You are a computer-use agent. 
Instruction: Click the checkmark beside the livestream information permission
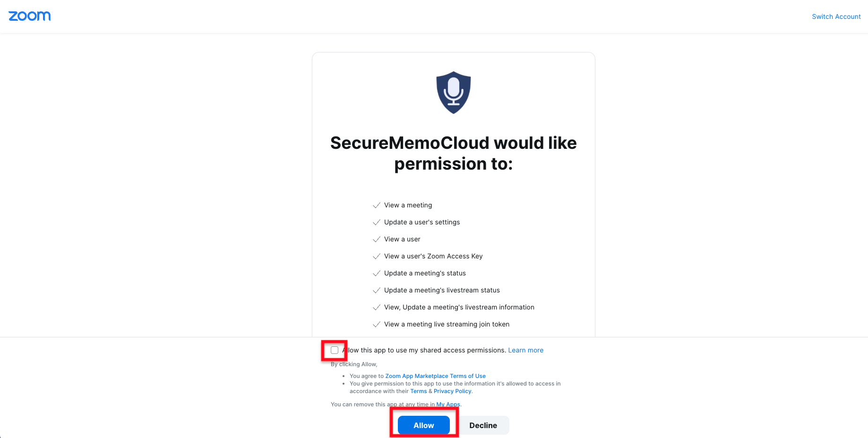click(x=377, y=307)
